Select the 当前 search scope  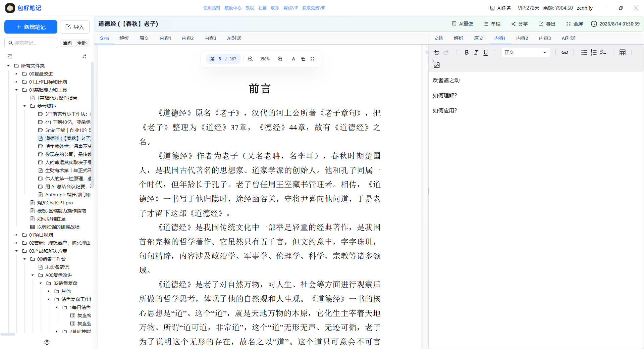pyautogui.click(x=68, y=43)
